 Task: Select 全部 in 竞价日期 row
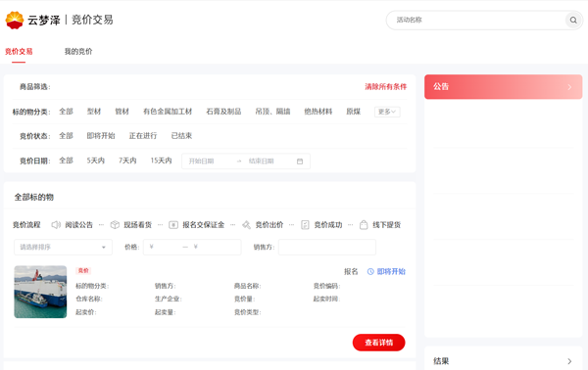66,161
